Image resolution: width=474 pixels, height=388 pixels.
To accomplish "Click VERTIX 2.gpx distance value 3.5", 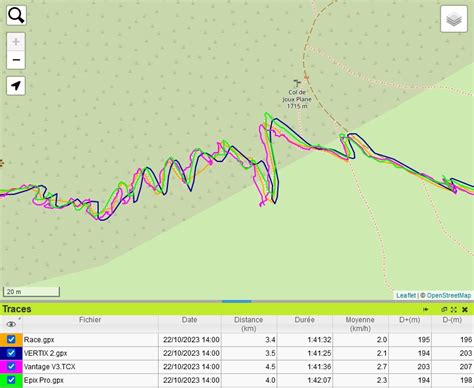I will (270, 353).
